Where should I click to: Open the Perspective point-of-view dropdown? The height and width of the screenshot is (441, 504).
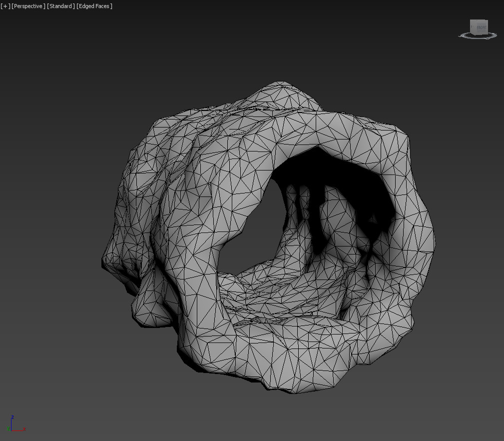27,6
